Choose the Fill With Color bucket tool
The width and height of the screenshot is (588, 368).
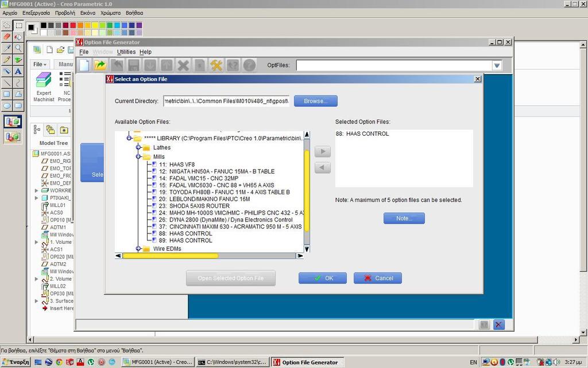tap(18, 37)
